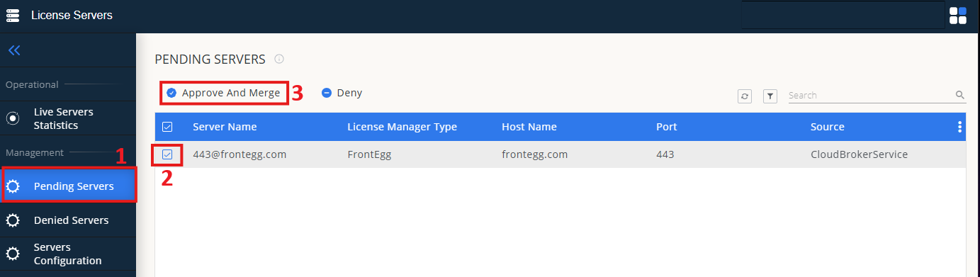This screenshot has height=277, width=980.
Task: Sort by Port column
Action: [x=666, y=127]
